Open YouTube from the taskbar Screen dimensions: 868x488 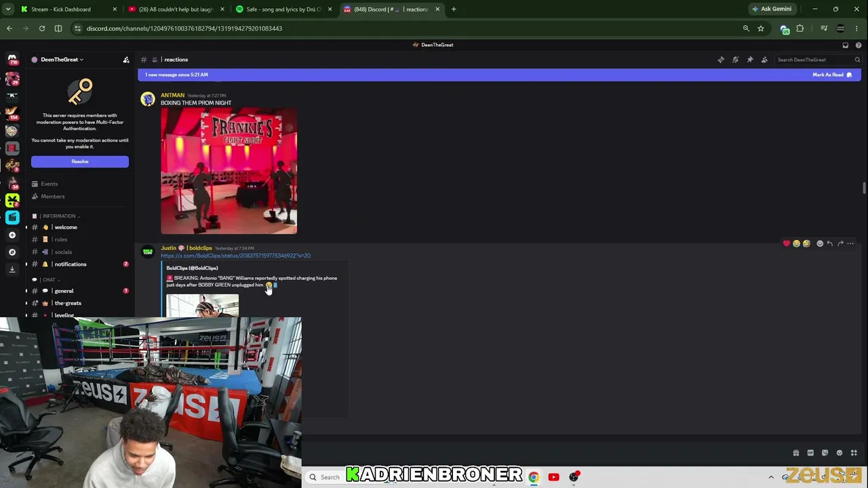point(553,477)
